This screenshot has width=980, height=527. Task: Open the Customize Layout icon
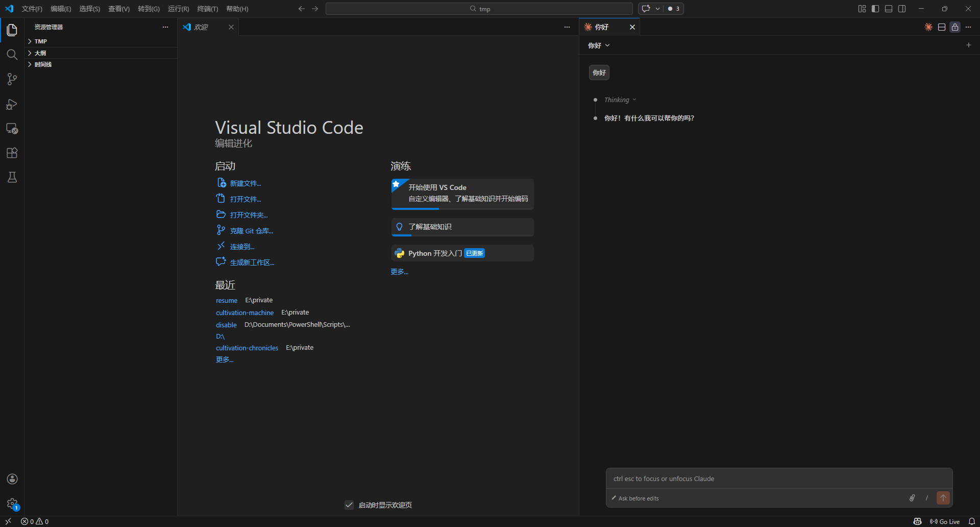pos(862,9)
